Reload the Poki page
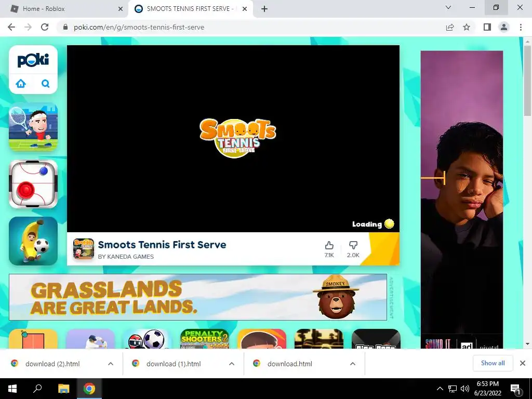Screen dimensions: 532x399 pyautogui.click(x=45, y=27)
